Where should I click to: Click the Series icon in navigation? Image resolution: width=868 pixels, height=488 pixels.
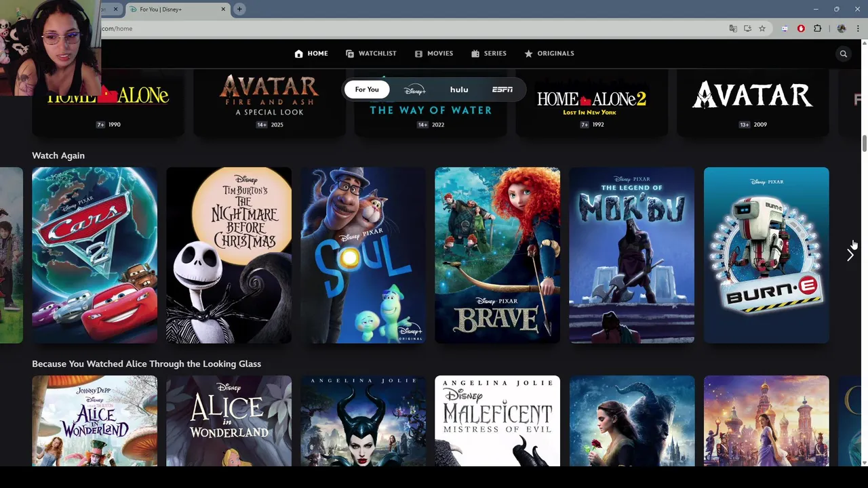[x=475, y=54]
